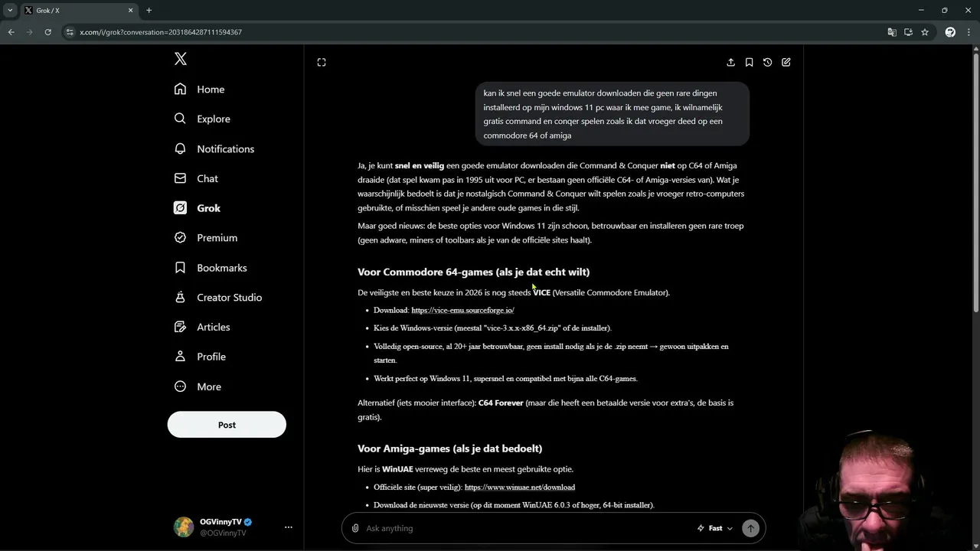Image resolution: width=980 pixels, height=551 pixels.
Task: Select Grok in sidebar
Action: coord(197,208)
